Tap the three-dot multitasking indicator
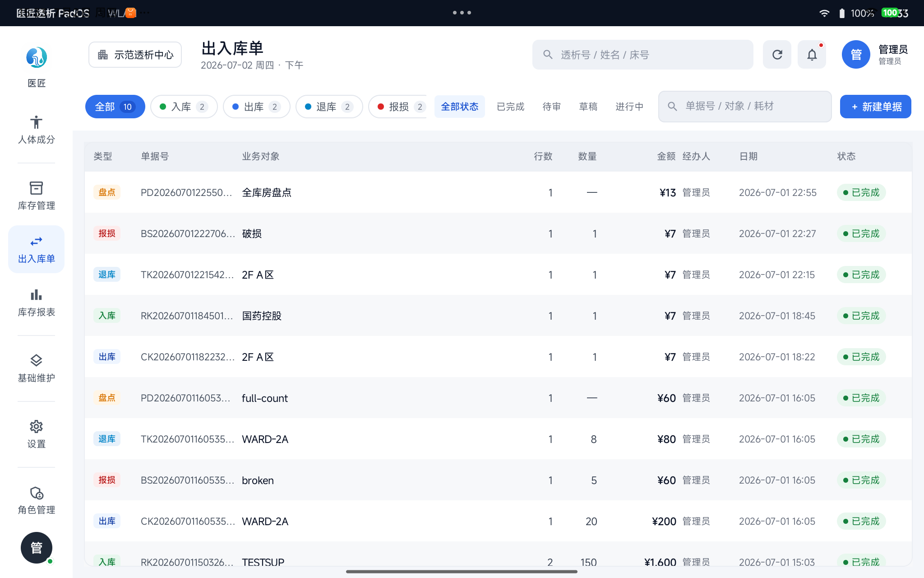 (462, 13)
